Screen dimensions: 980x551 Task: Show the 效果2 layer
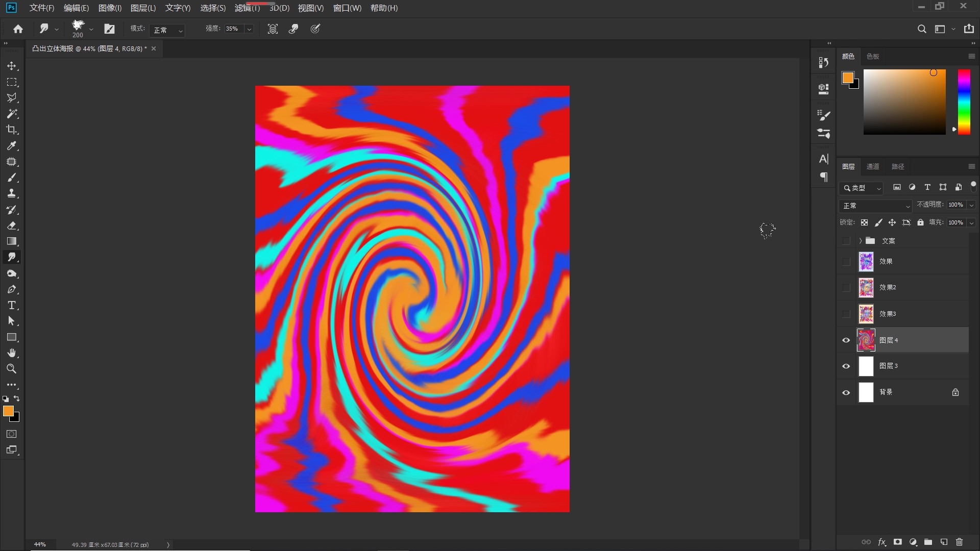click(846, 288)
